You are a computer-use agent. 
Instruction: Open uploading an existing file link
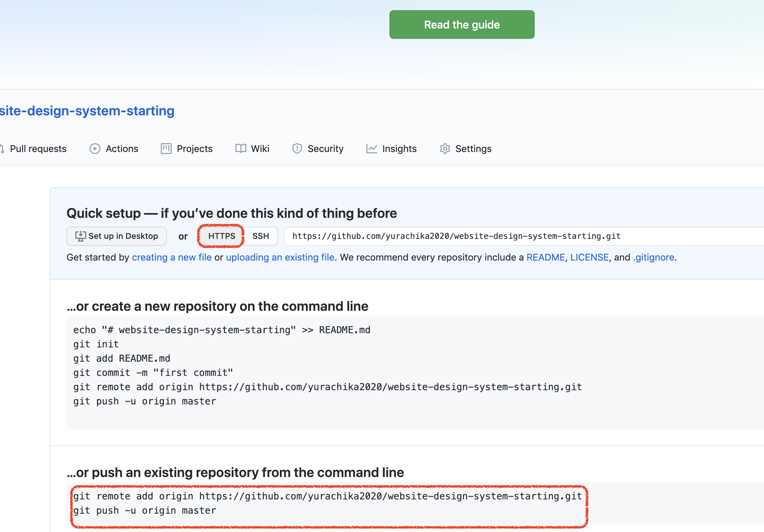(280, 258)
